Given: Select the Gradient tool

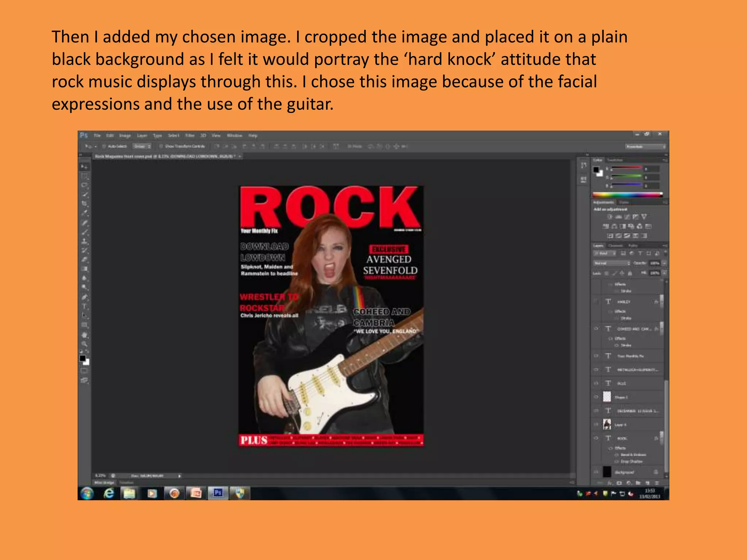Looking at the screenshot, I should tap(84, 269).
